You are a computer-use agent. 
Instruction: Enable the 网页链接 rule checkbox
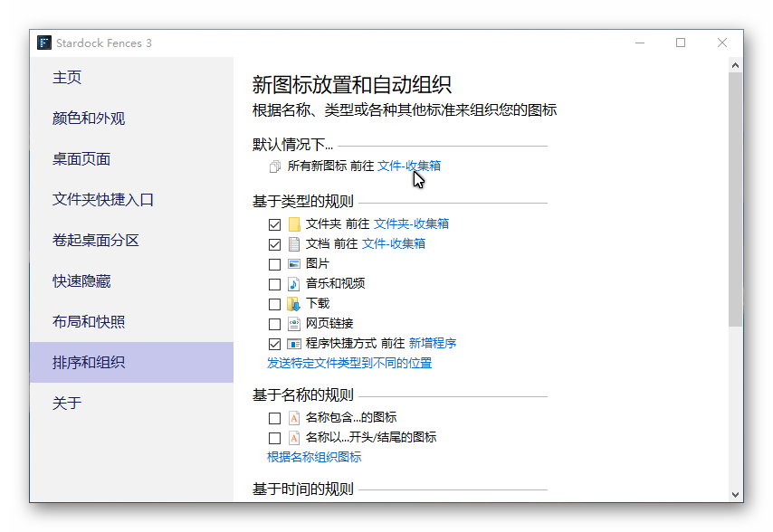pos(274,324)
